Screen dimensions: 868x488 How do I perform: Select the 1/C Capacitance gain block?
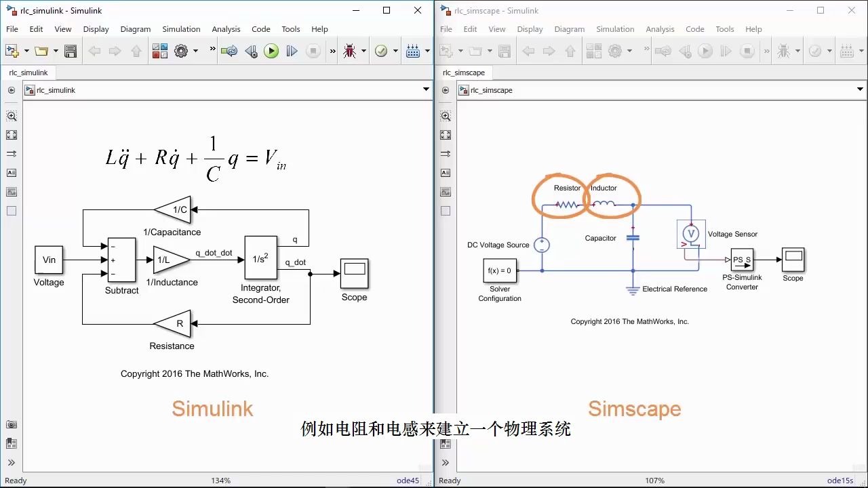pos(172,209)
